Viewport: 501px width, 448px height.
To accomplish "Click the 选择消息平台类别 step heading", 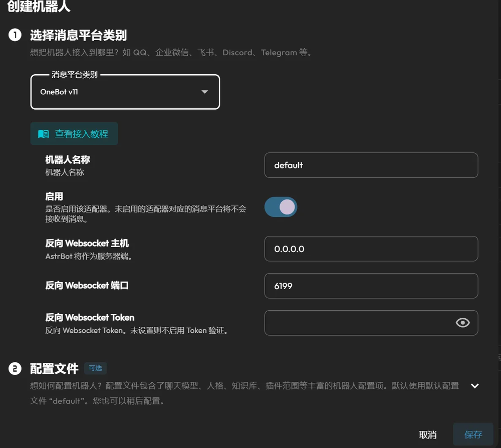I will pos(79,35).
